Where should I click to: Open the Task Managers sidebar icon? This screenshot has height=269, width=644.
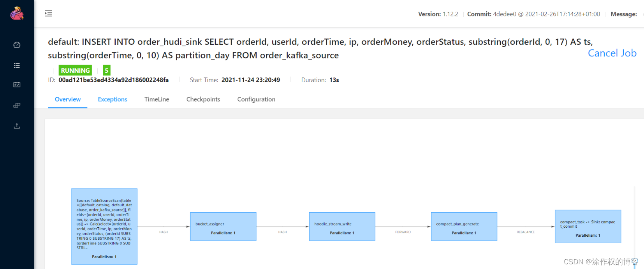tap(17, 84)
